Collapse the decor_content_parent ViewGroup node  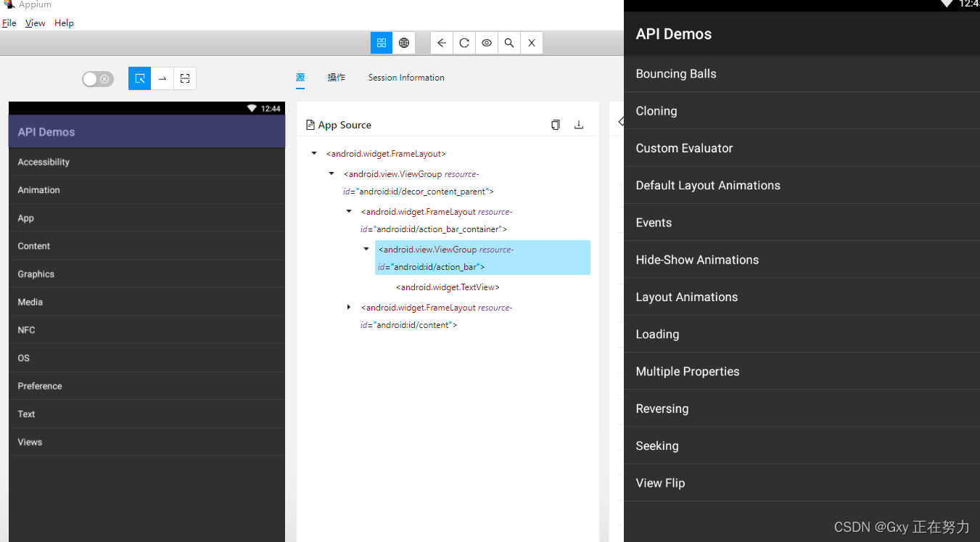pos(332,174)
